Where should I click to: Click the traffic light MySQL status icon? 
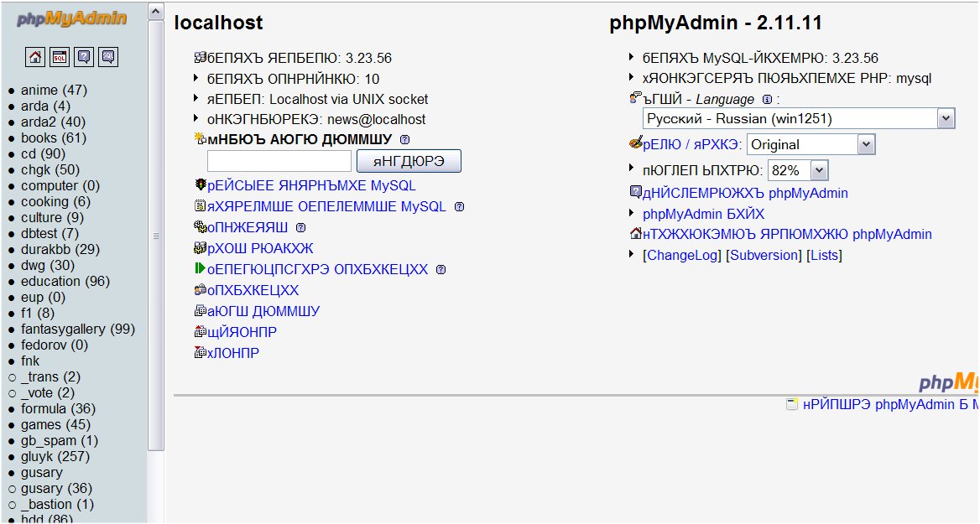(x=200, y=185)
